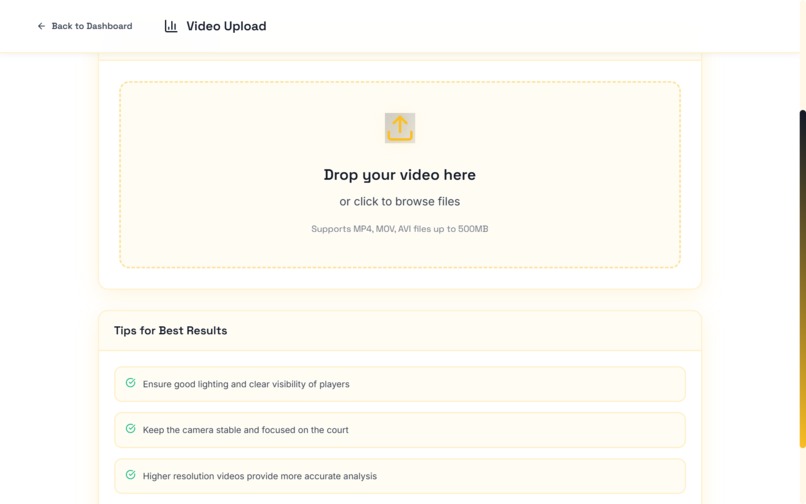Image resolution: width=806 pixels, height=504 pixels.
Task: Select the 'Higher resolution videos' tip text
Action: coord(260,476)
